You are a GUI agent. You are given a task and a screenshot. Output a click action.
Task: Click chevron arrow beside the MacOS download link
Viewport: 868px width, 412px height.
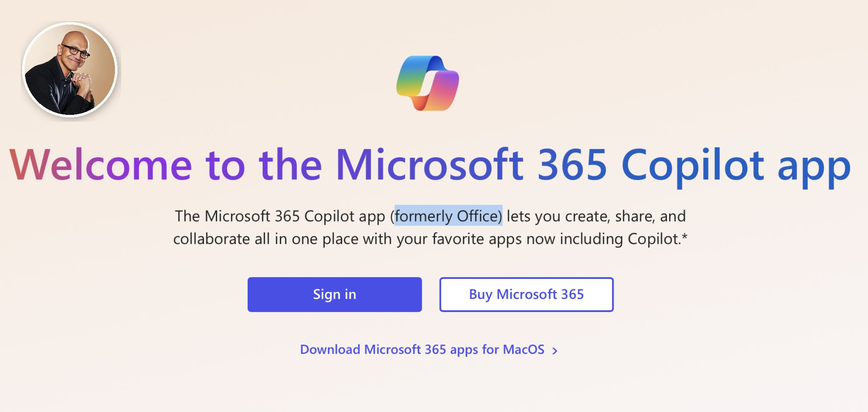pyautogui.click(x=555, y=351)
